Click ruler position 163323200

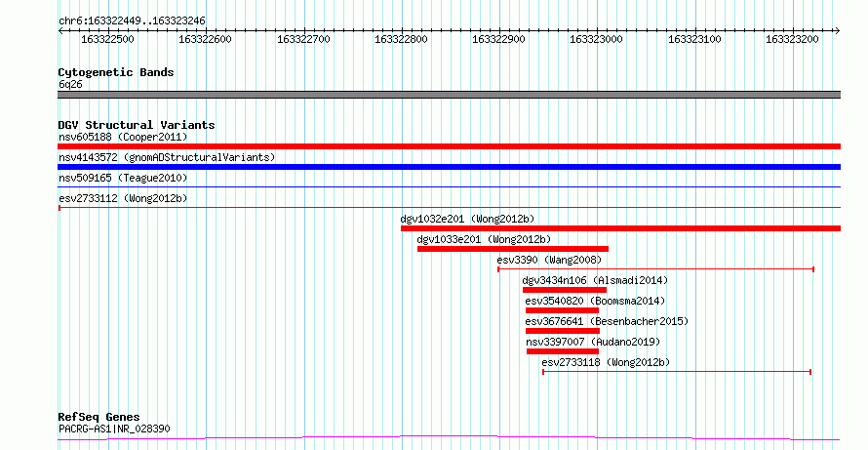point(792,39)
